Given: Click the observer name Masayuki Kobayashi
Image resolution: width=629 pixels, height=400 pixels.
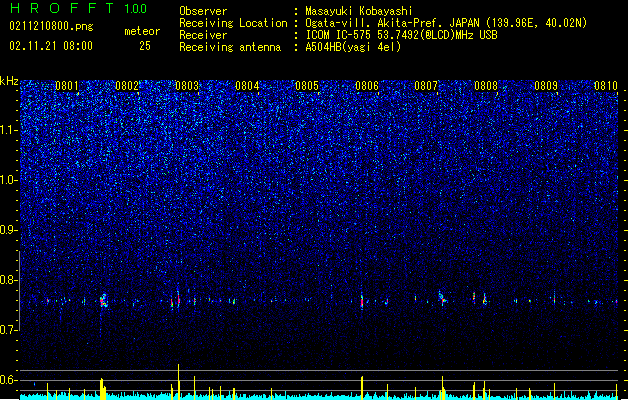Looking at the screenshot, I should click(x=359, y=11).
